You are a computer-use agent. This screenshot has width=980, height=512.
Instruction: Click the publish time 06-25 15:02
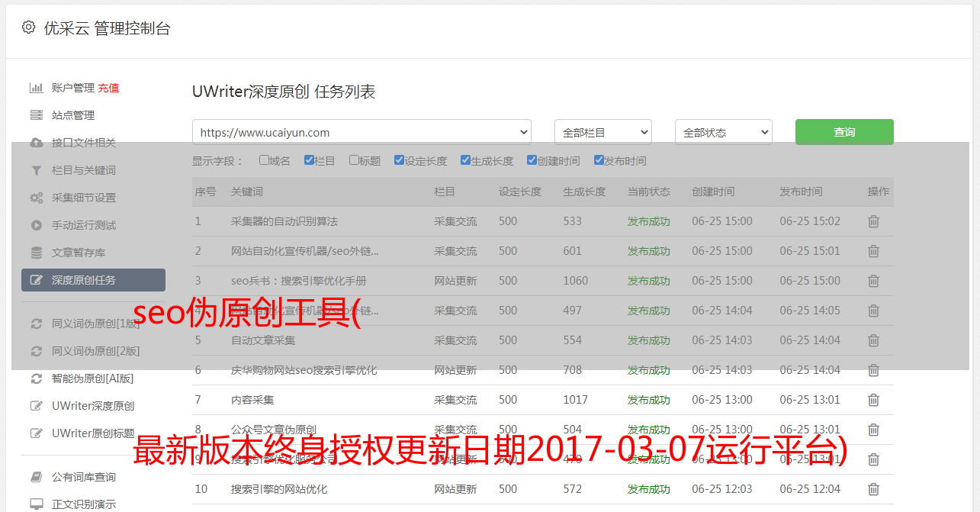(x=810, y=221)
